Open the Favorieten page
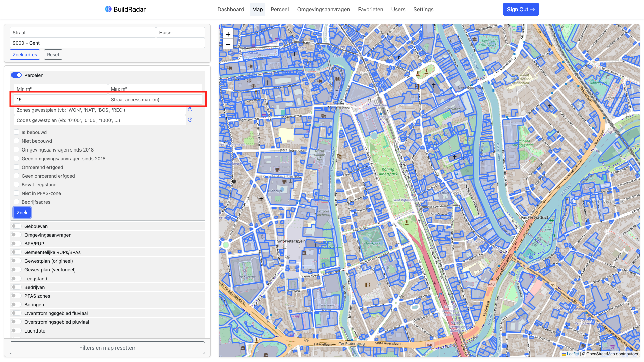The image size is (644, 362). click(370, 9)
